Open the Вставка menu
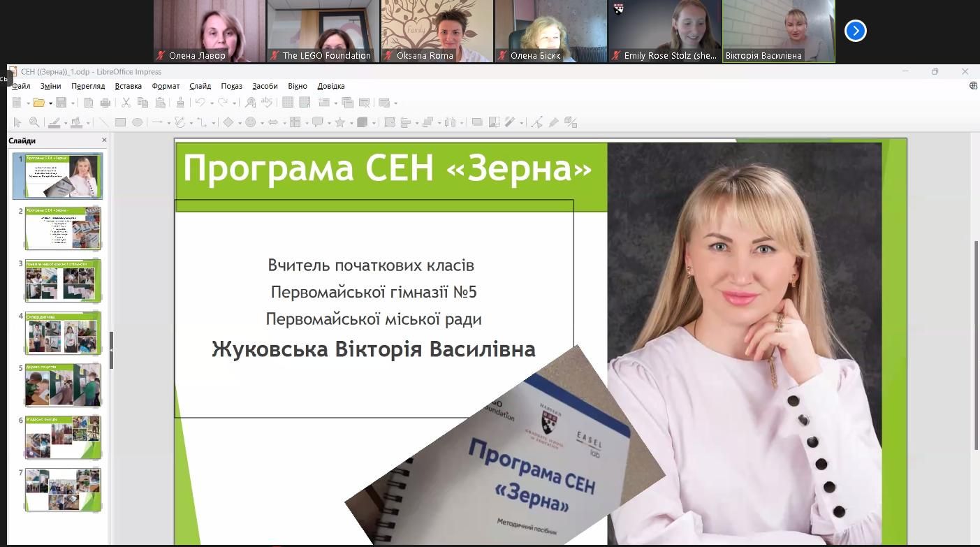Screen dimensions: 980x547 click(129, 86)
